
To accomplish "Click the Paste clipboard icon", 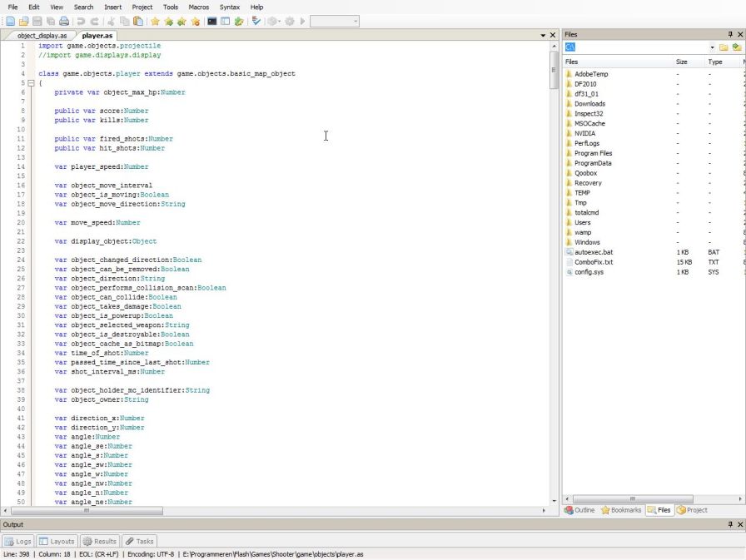I will 138,21.
